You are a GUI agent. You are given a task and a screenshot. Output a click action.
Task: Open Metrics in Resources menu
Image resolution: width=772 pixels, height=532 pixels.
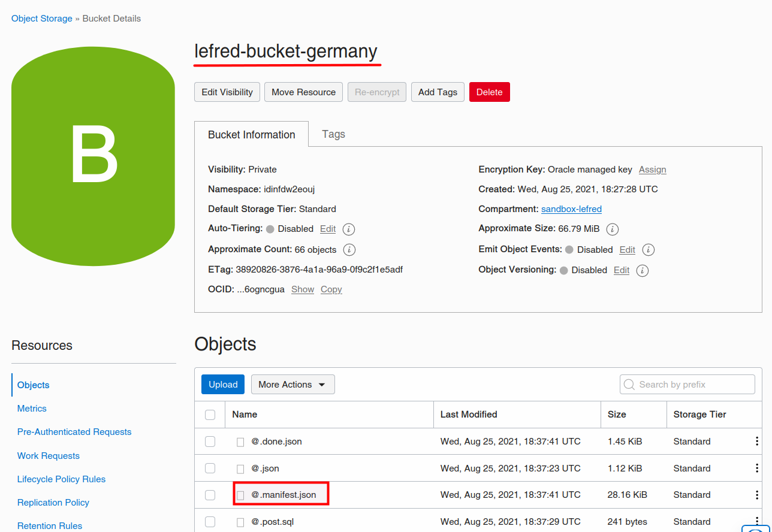point(32,409)
